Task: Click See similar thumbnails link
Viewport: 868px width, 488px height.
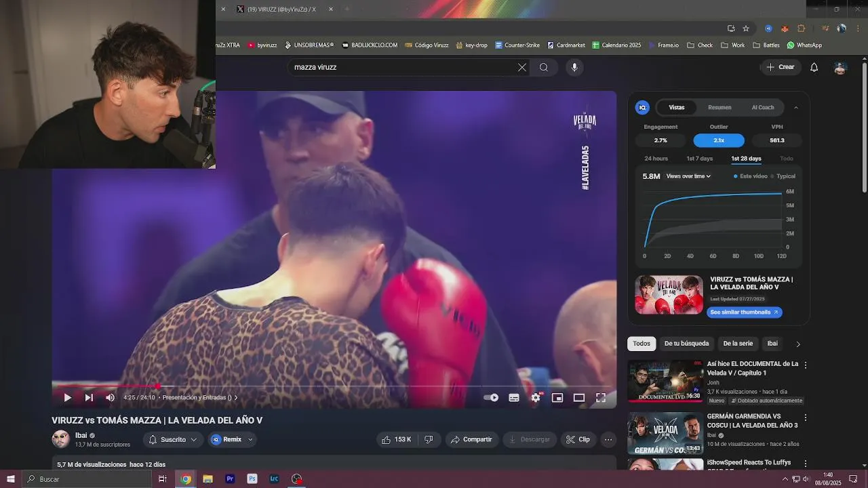Action: (x=745, y=312)
